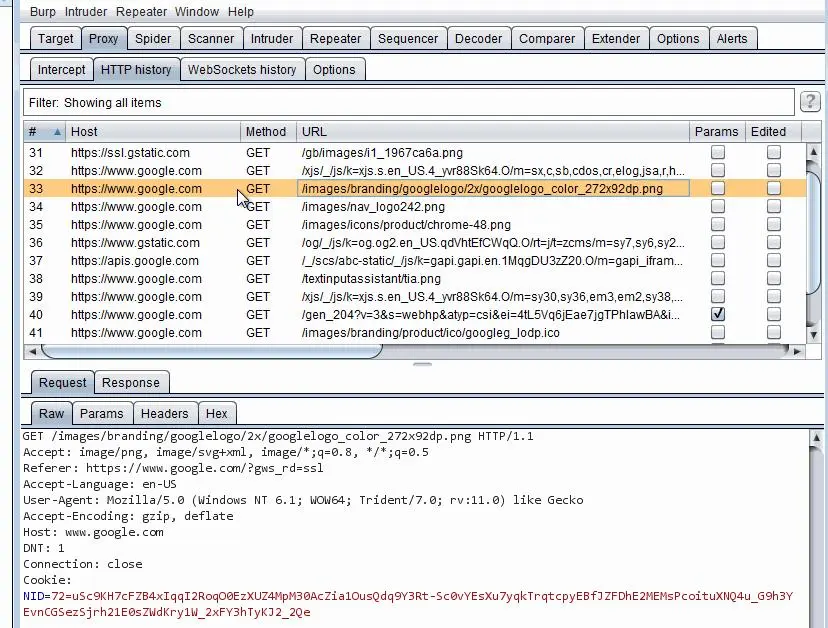This screenshot has width=828, height=628.
Task: Click the history table scroll up arrow
Action: (x=813, y=152)
